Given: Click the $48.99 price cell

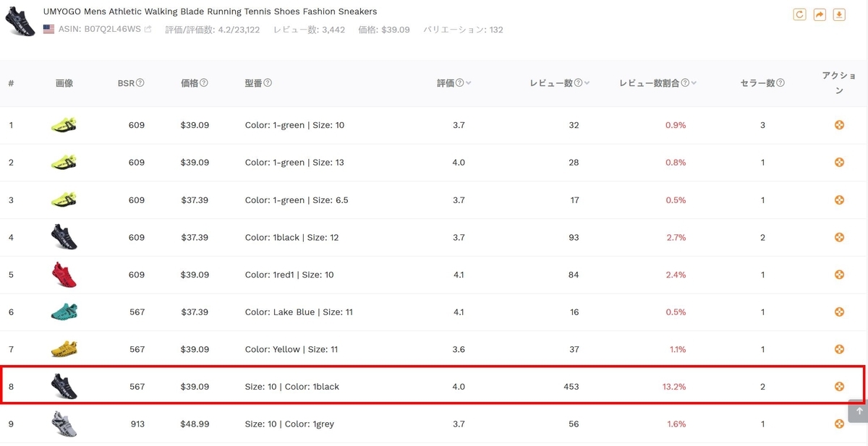Looking at the screenshot, I should click(195, 424).
